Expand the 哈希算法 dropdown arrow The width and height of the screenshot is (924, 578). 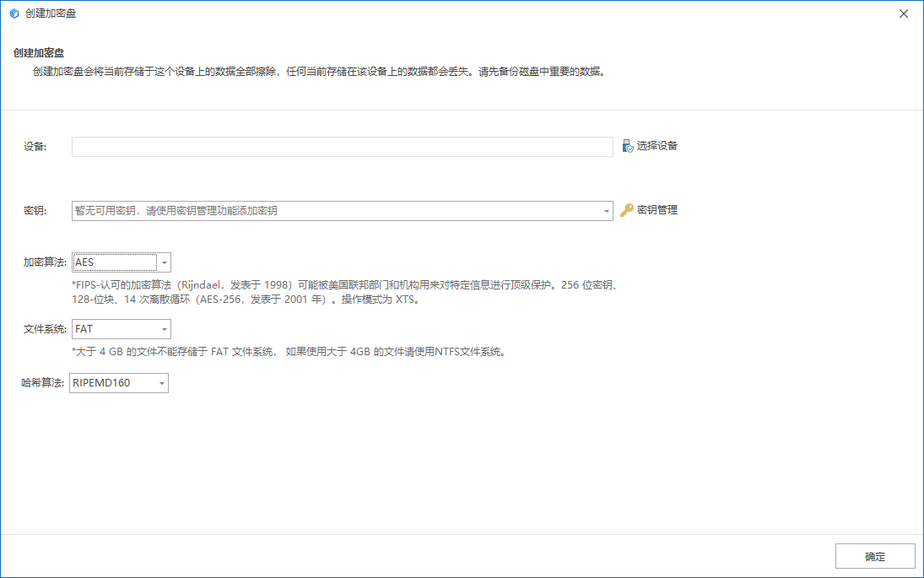[x=161, y=383]
